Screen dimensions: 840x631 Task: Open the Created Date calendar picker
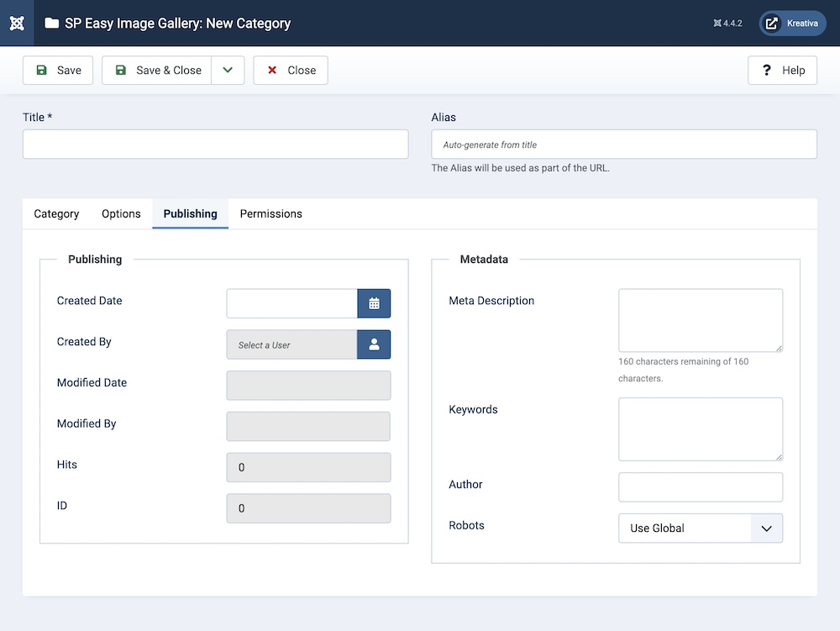(374, 303)
